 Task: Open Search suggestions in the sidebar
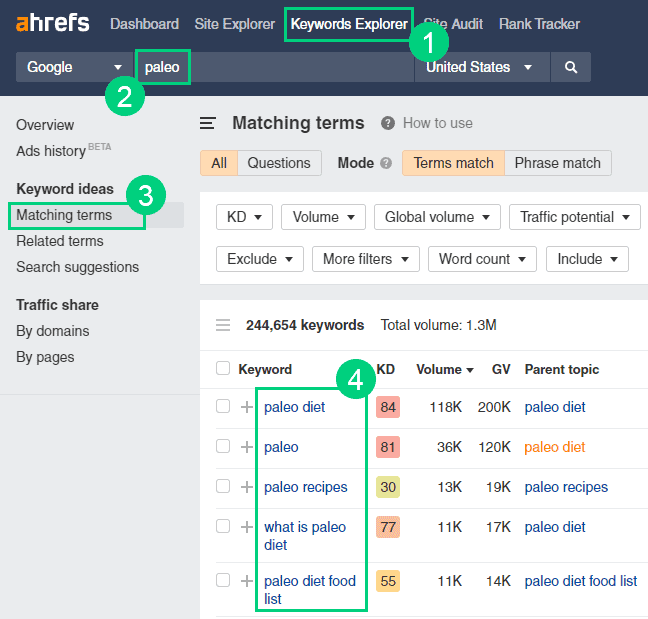click(x=77, y=267)
